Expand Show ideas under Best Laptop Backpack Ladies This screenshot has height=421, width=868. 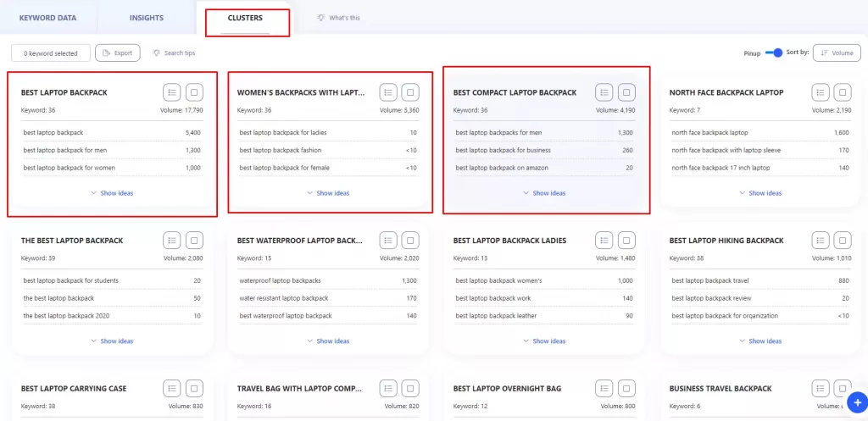[544, 341]
